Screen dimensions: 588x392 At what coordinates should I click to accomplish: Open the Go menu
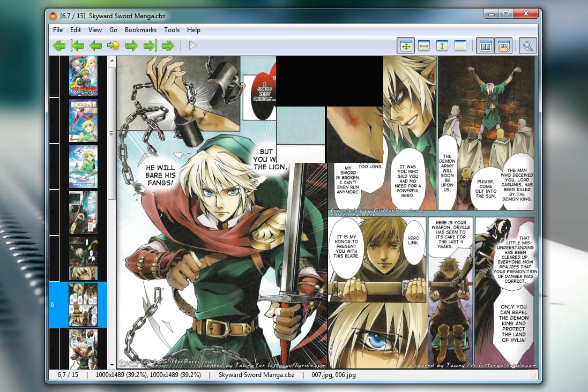pos(113,30)
